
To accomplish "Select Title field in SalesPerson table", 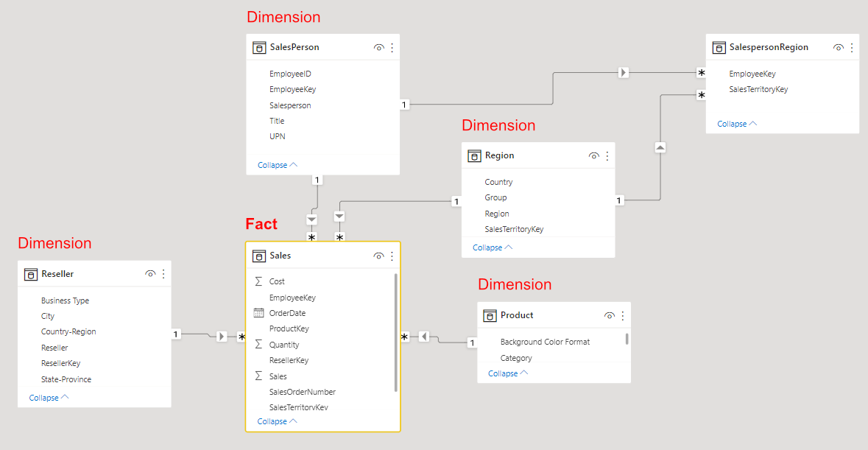I will point(277,121).
